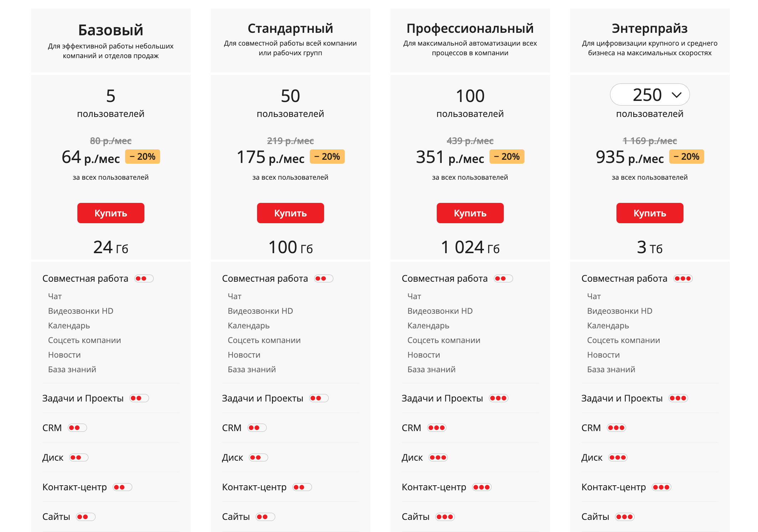
Task: Expand Задачи и Проекты in Базовый plan
Action: 83,398
